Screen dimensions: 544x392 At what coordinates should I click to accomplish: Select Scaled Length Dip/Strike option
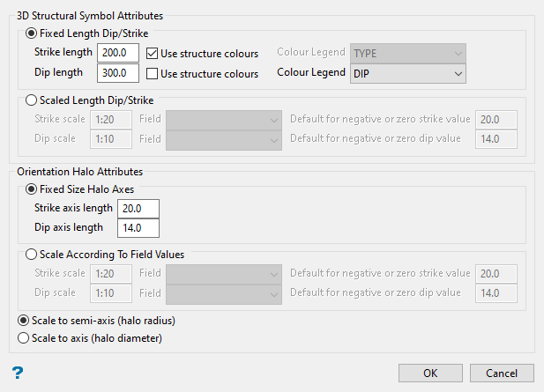[34, 100]
